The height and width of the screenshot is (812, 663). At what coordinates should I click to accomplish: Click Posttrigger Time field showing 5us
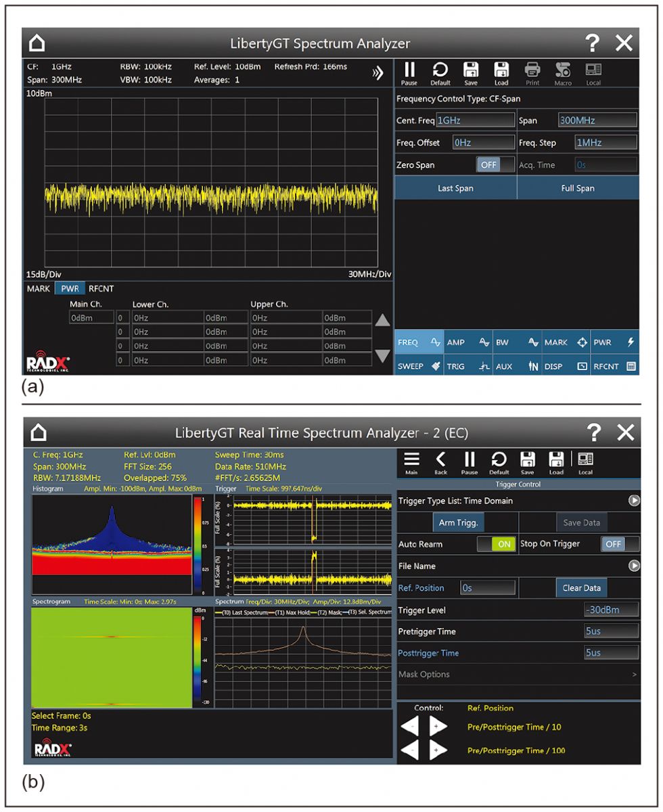coord(612,653)
